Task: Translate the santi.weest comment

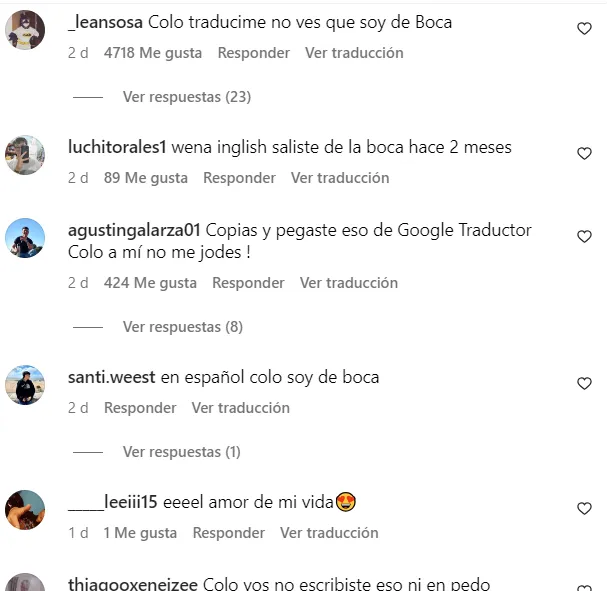Action: click(x=240, y=408)
